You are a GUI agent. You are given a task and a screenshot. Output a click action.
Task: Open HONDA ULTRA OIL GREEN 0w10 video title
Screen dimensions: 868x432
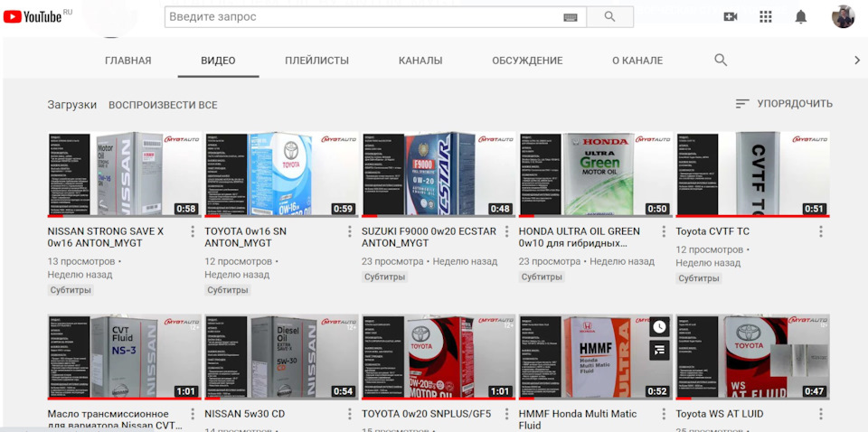point(579,238)
